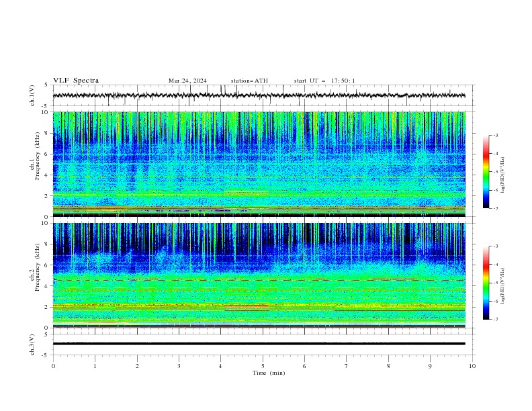Click the 'station=ATH' label

(249, 81)
